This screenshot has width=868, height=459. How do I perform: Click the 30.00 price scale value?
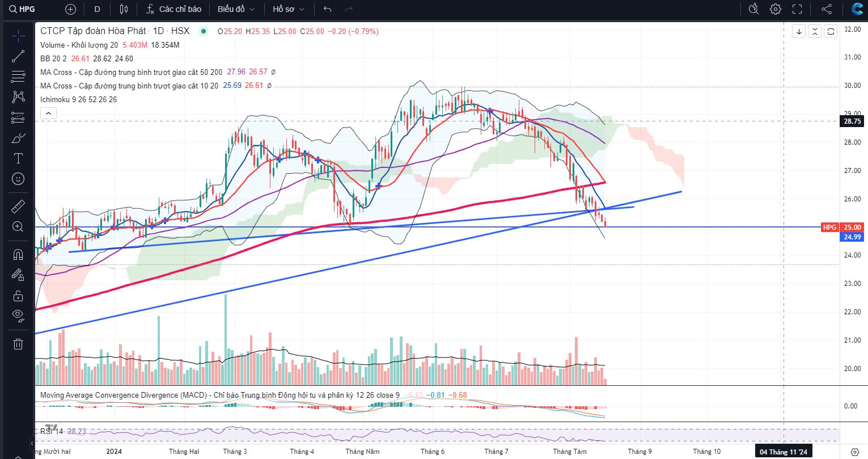[852, 86]
